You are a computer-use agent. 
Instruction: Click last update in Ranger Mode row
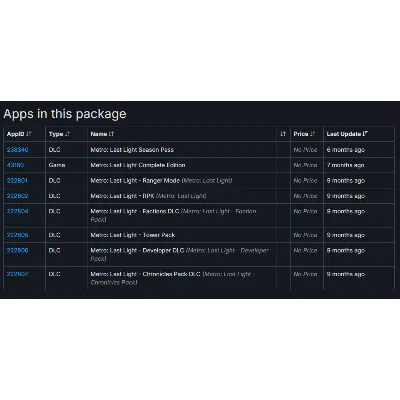346,180
